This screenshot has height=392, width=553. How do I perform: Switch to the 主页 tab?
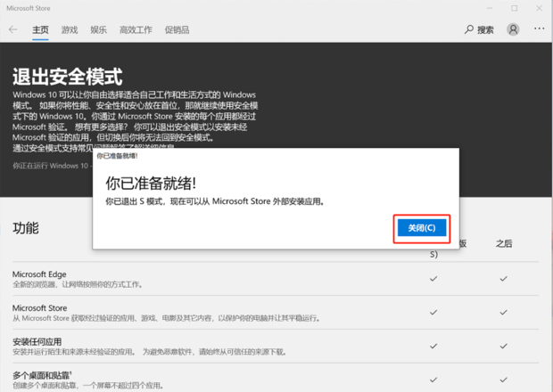point(40,30)
